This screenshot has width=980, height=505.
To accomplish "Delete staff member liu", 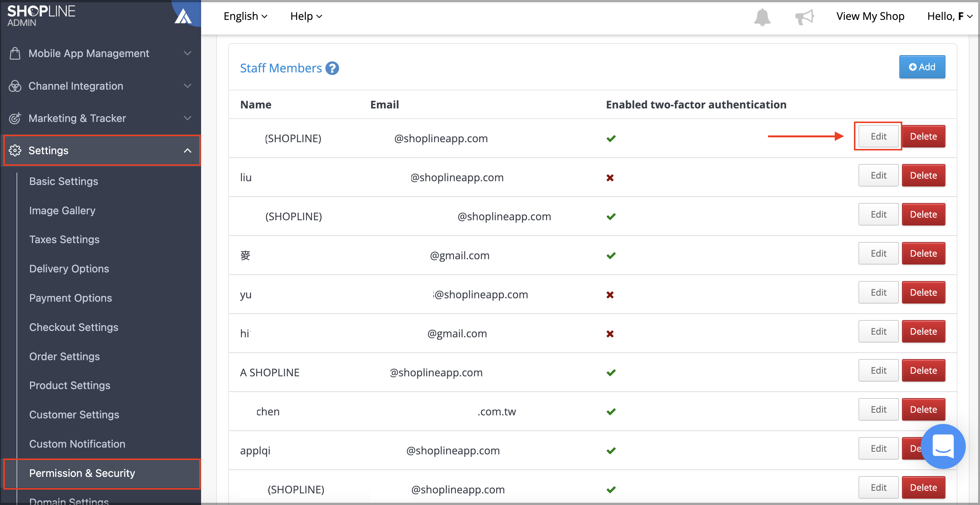I will 923,176.
